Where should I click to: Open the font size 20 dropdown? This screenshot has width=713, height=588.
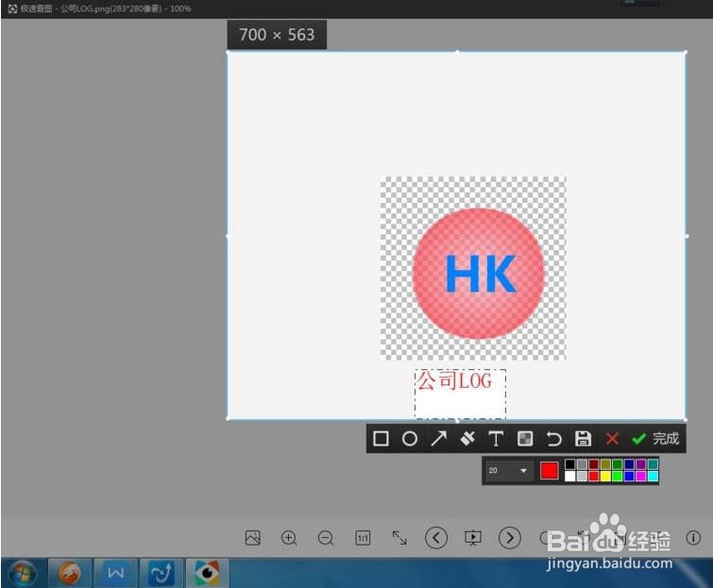point(508,471)
